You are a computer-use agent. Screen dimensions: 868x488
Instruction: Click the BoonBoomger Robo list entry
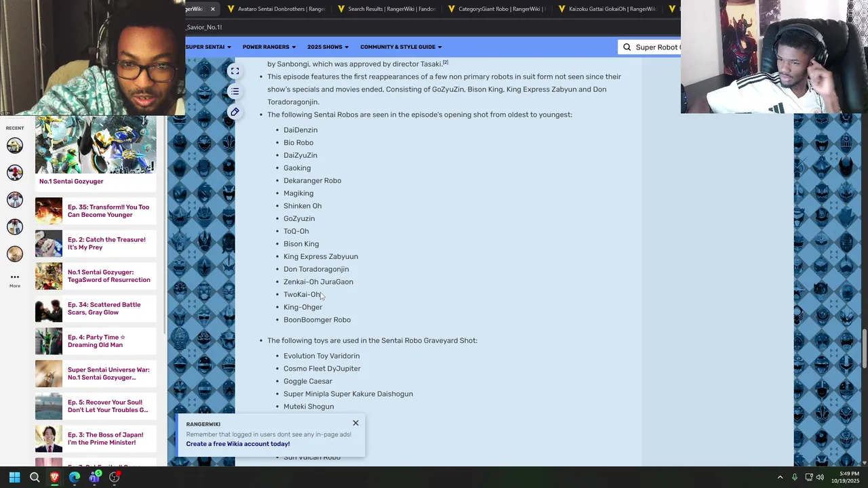(317, 320)
